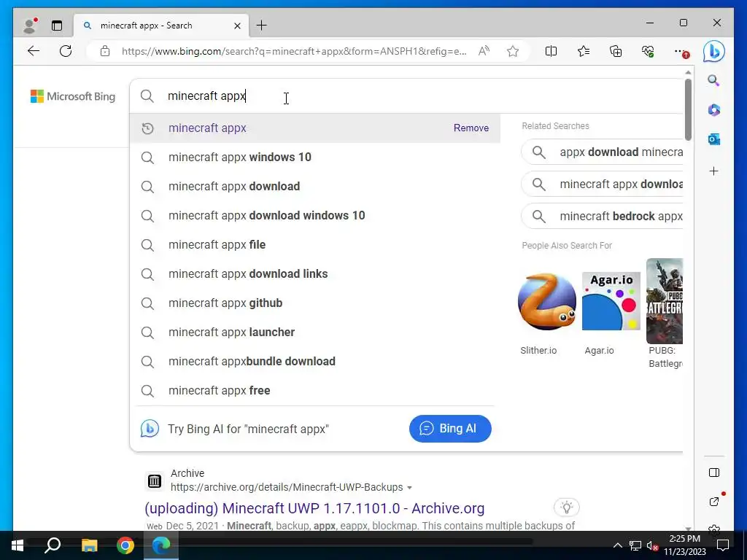747x560 pixels.
Task: Open the Slither.io thumbnail
Action: pos(547,301)
